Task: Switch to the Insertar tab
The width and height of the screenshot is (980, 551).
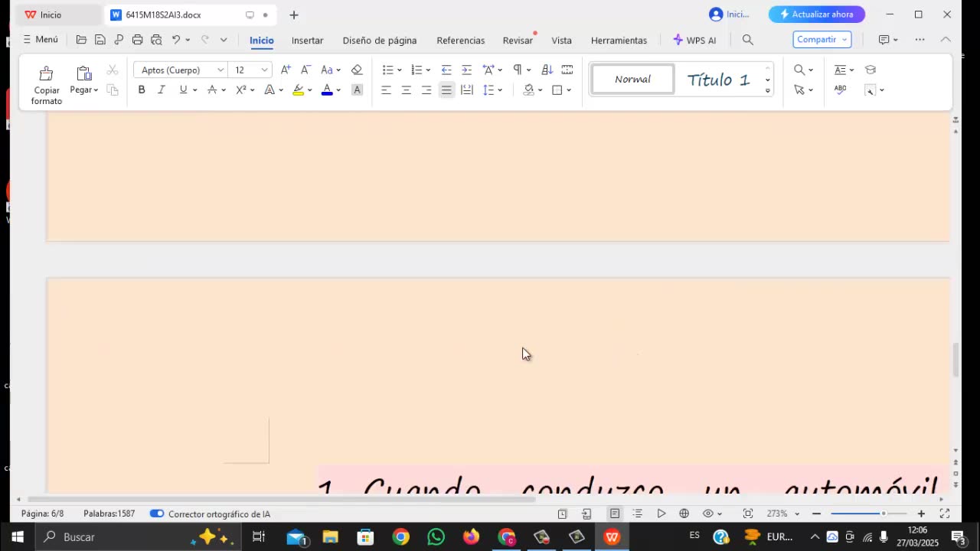Action: pyautogui.click(x=307, y=40)
